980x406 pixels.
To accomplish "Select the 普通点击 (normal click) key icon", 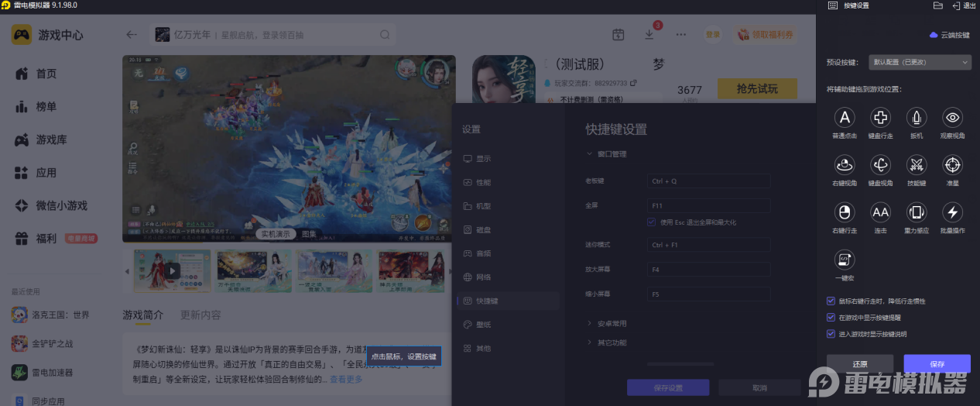I will 845,118.
